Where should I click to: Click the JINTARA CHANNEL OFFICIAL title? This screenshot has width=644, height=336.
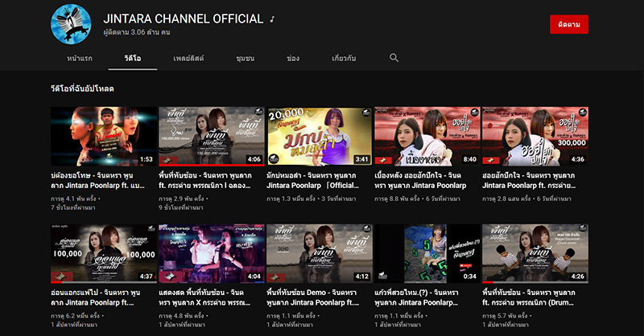point(184,18)
